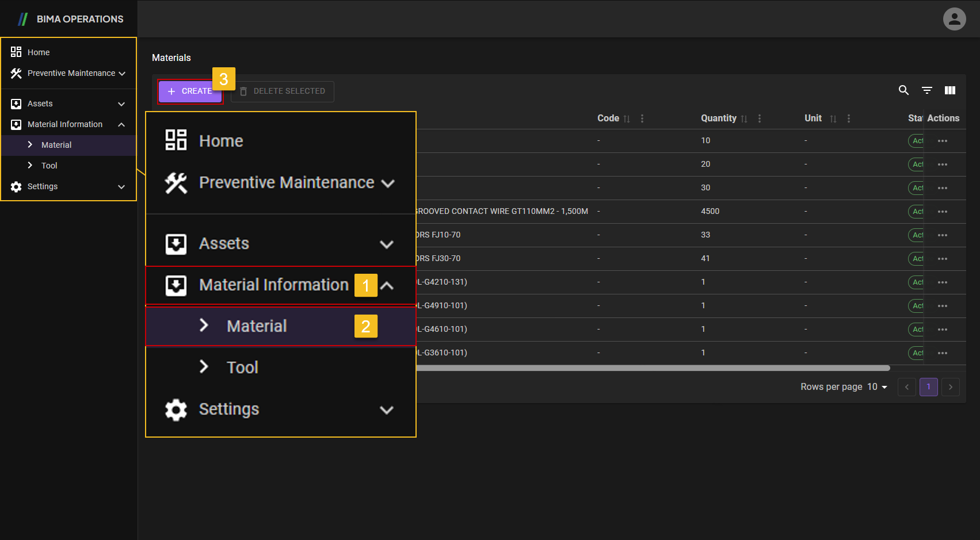The width and height of the screenshot is (980, 540).
Task: Collapse the Material Information menu
Action: point(388,285)
